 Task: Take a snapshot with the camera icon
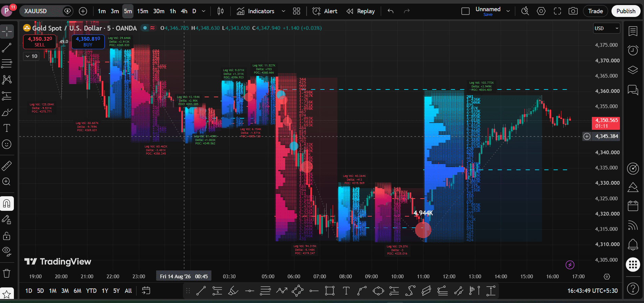coord(573,11)
